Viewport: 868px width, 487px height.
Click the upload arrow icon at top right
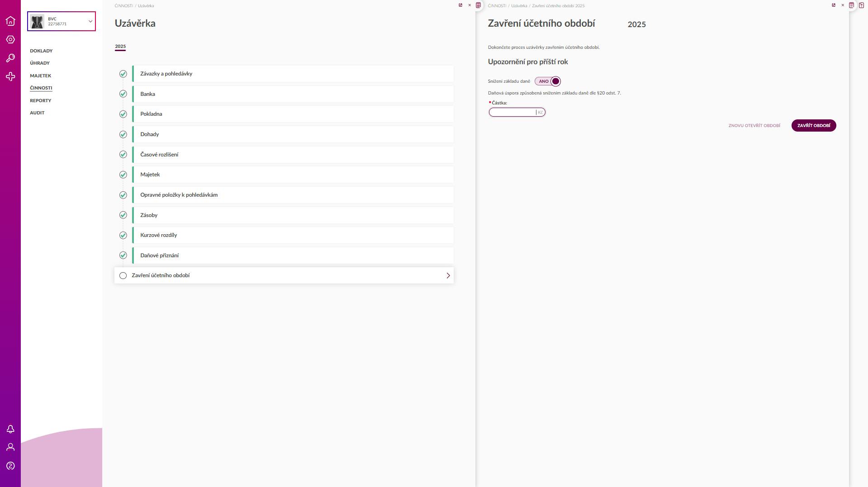point(861,5)
